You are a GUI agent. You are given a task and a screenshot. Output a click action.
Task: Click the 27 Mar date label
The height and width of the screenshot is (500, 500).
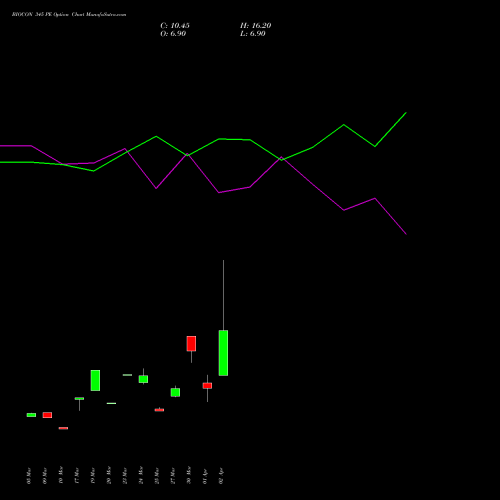(x=173, y=475)
